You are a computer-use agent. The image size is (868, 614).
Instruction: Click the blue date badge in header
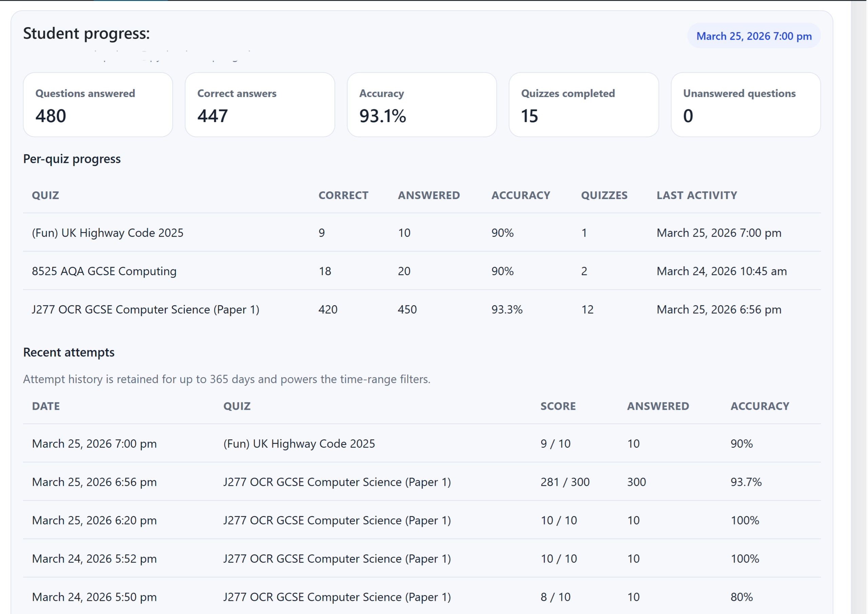(x=753, y=36)
